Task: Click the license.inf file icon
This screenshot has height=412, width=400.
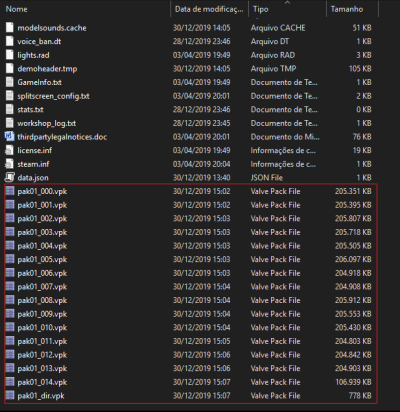Action: pos(10,150)
